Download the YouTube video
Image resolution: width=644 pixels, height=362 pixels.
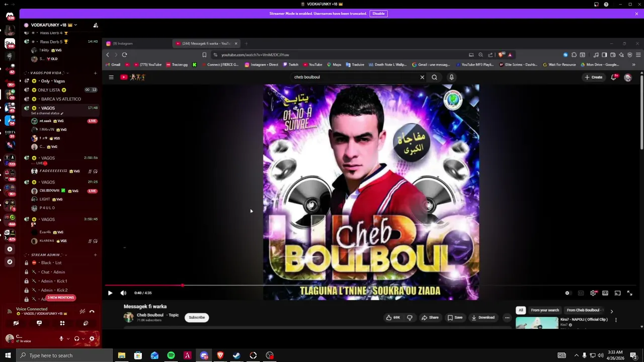[483, 317]
